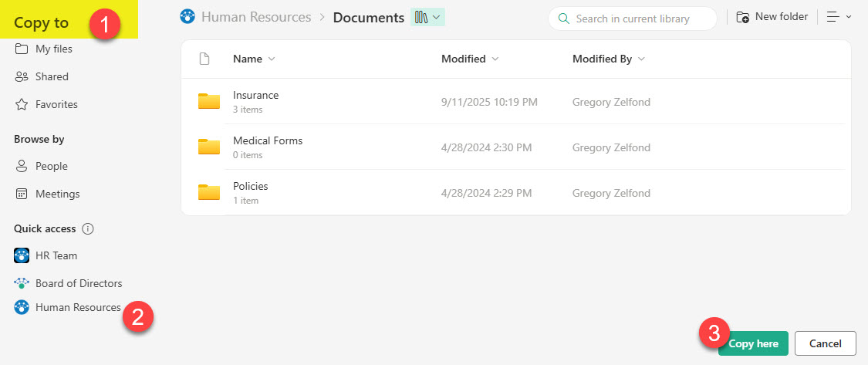Click Human Resources breadcrumb site icon

point(188,17)
